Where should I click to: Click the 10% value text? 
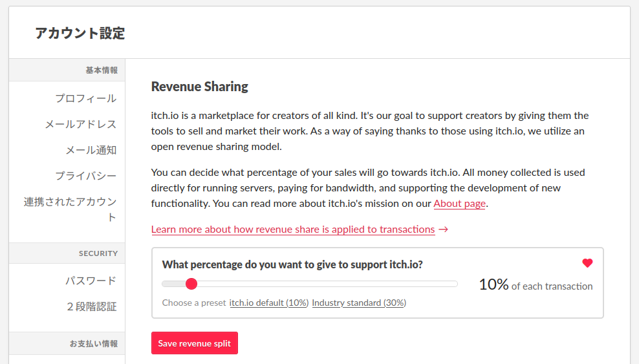pyautogui.click(x=493, y=284)
